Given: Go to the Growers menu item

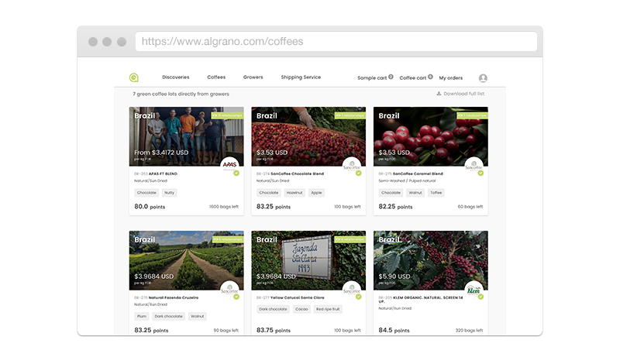Looking at the screenshot, I should tap(253, 77).
